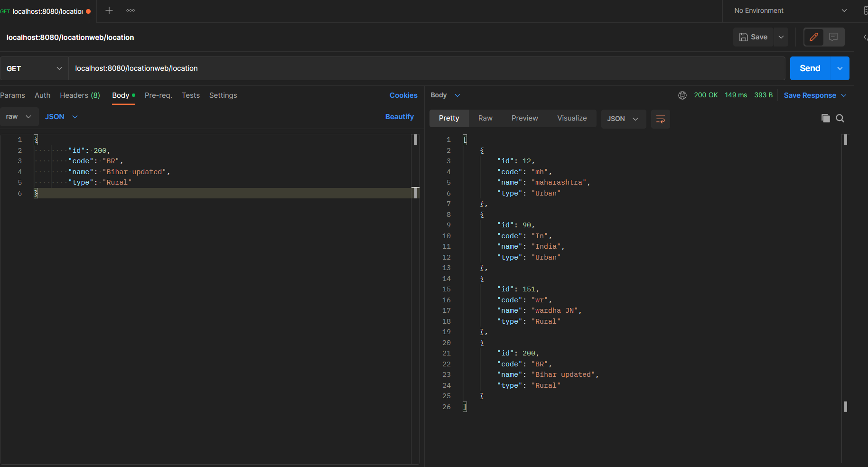This screenshot has height=467, width=868.
Task: Open the comments icon next to pencil
Action: pyautogui.click(x=833, y=37)
